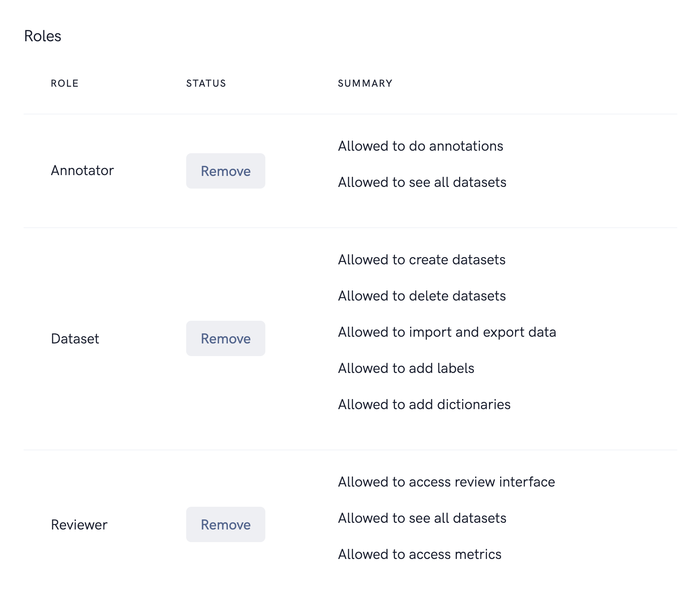This screenshot has height=596, width=700.
Task: Click Annotator's 'Allowed to see all datasets'
Action: [422, 182]
